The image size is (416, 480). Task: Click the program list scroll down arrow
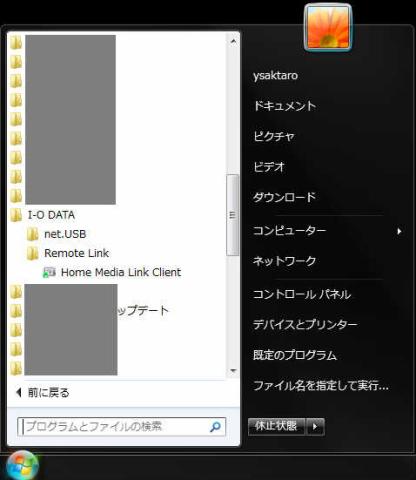click(233, 371)
